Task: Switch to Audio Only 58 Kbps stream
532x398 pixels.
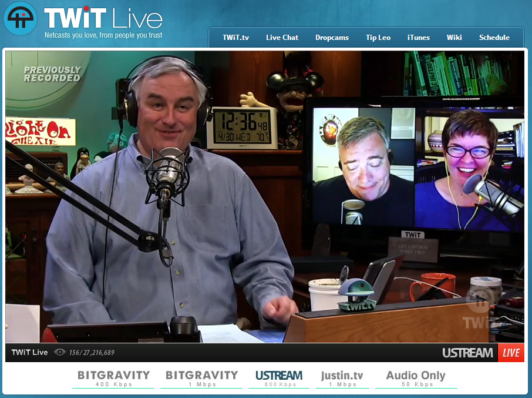Action: tap(416, 378)
